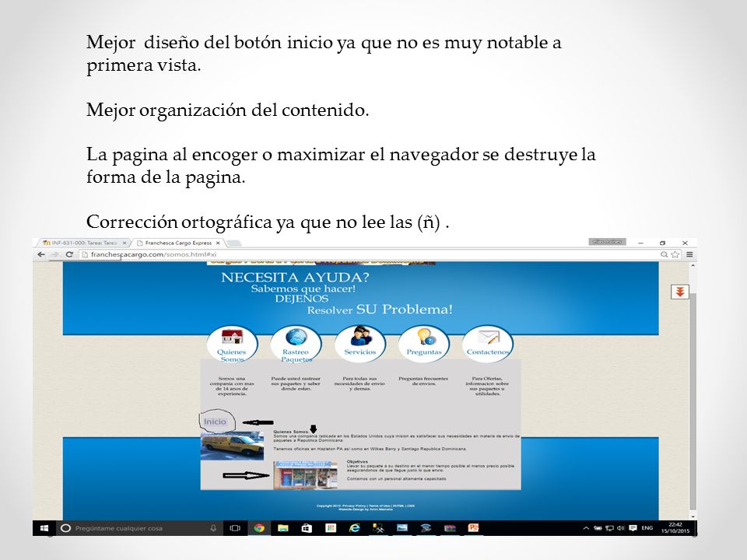Screen dimensions: 747x560
Task: Reload the page with the refresh icon
Action: point(69,254)
